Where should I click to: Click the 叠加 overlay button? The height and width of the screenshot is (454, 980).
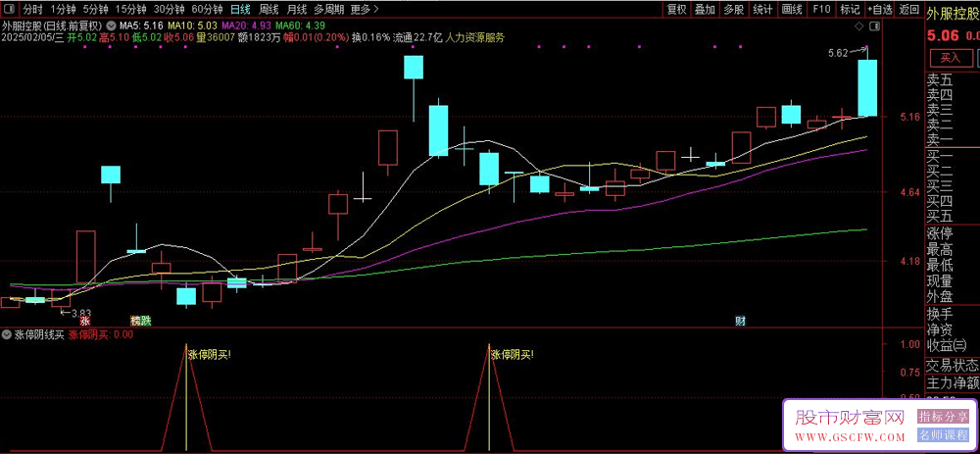(706, 10)
